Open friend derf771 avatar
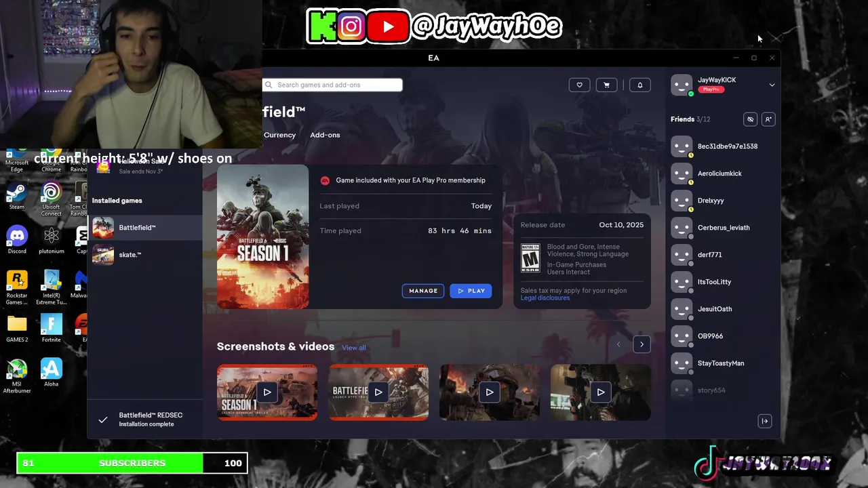Viewport: 868px width, 488px height. pyautogui.click(x=682, y=255)
